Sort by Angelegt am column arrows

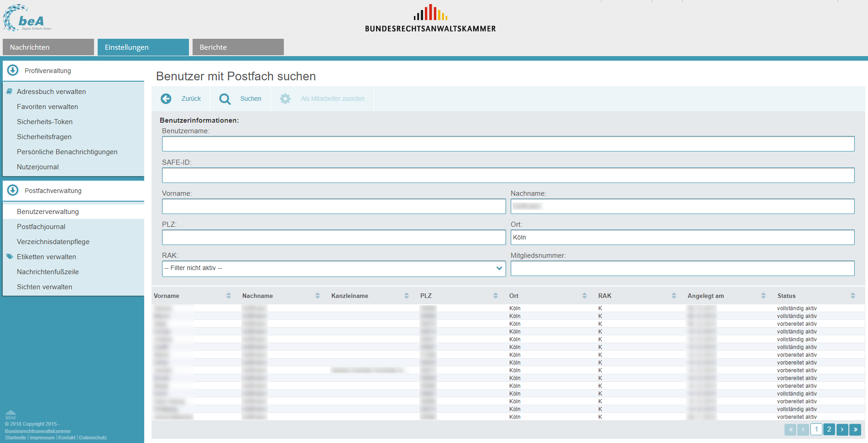click(x=763, y=296)
